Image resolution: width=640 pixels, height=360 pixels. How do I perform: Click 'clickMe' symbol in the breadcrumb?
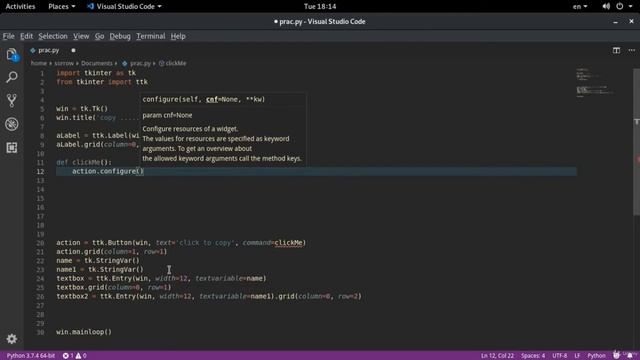click(176, 63)
